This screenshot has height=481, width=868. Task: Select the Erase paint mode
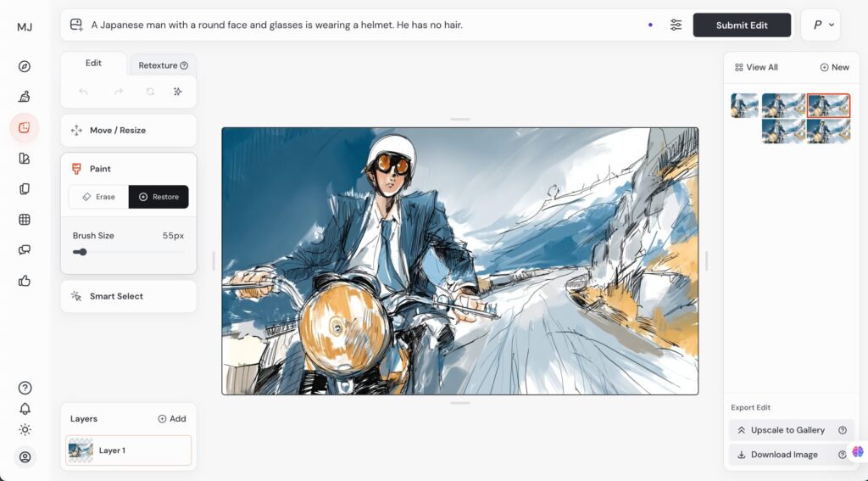coord(98,197)
